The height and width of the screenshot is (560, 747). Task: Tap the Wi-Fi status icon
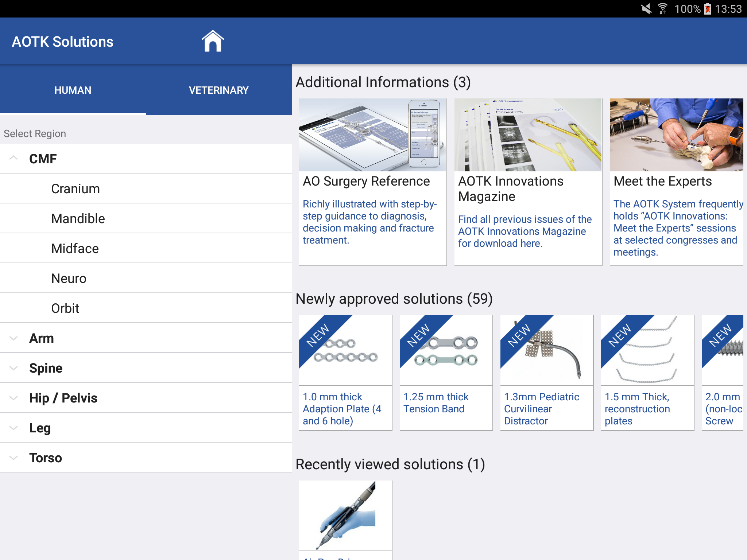[x=663, y=9]
